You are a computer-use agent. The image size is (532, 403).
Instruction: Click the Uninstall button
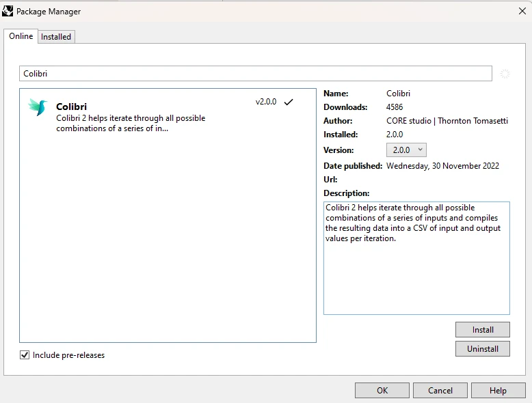click(483, 349)
